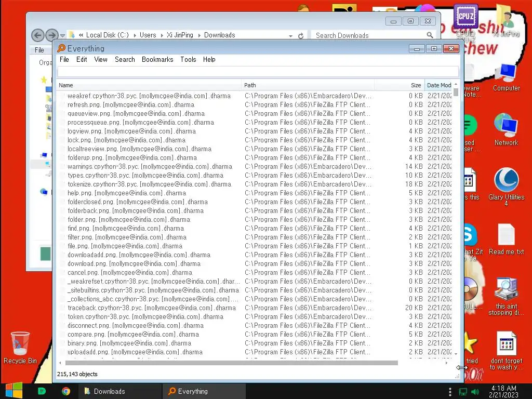This screenshot has width=532, height=399.
Task: Click the volume speaker tray icon
Action: tap(475, 392)
